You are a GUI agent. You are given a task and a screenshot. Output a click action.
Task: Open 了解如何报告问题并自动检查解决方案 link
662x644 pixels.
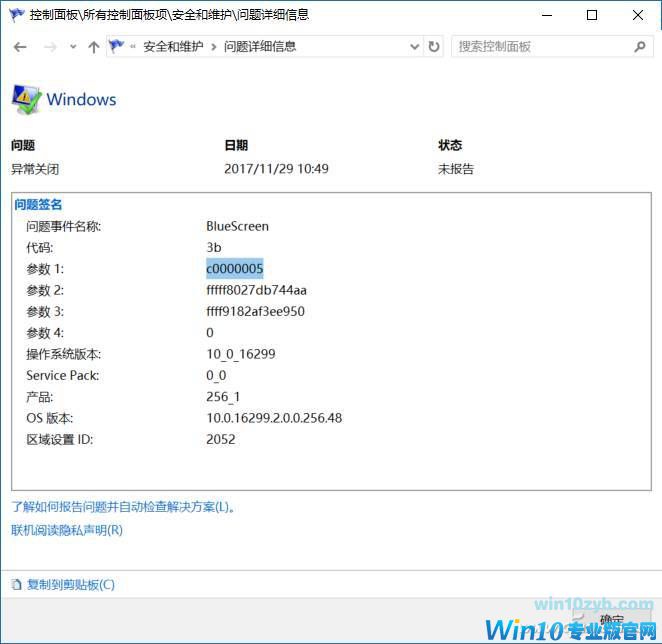[123, 507]
